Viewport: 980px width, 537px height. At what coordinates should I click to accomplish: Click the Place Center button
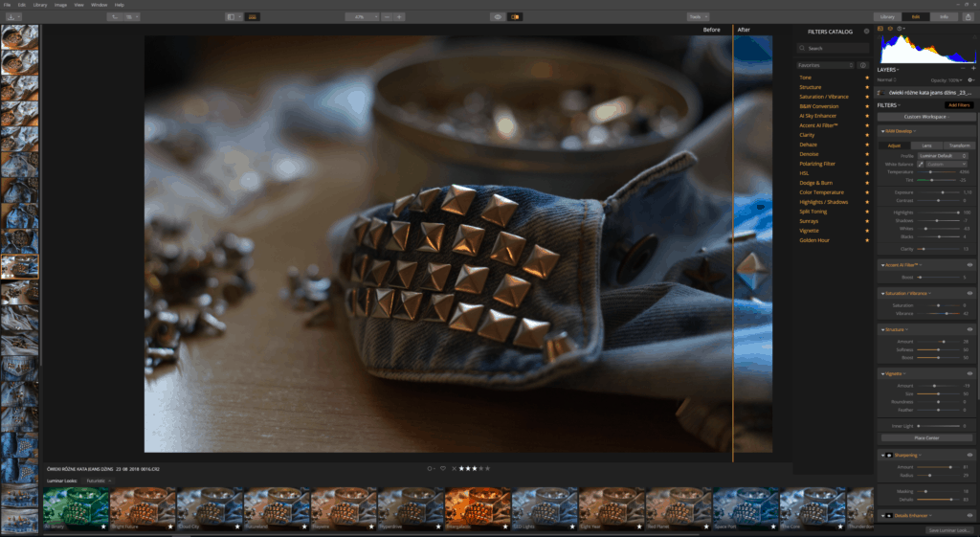point(924,437)
